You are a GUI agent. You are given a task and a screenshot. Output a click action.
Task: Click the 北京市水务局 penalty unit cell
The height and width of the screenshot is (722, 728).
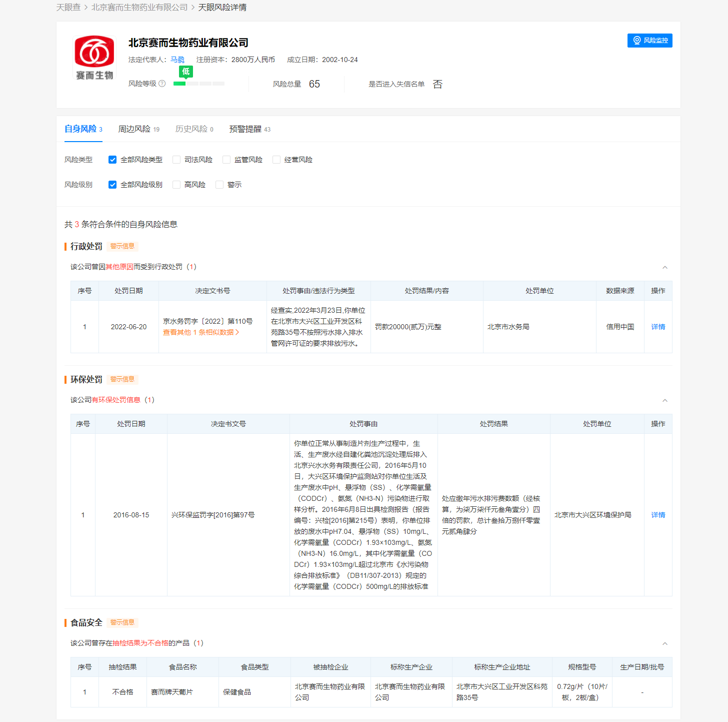pyautogui.click(x=539, y=327)
